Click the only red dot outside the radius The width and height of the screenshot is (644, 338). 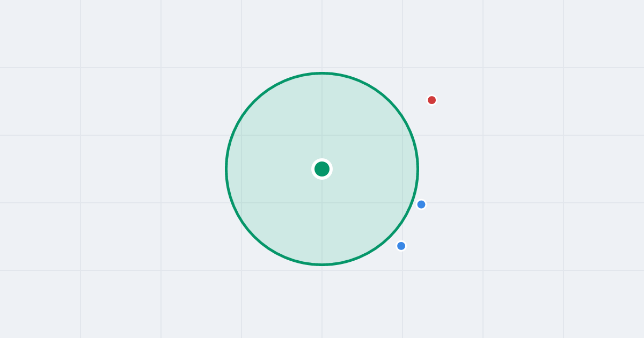(x=431, y=100)
